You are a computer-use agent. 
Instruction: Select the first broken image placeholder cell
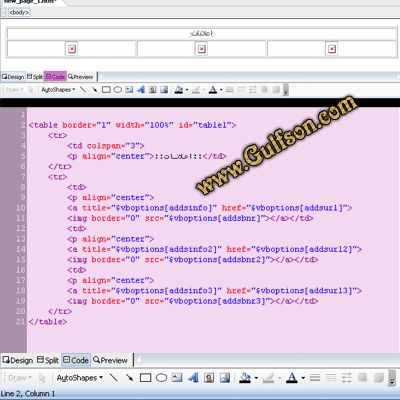click(72, 49)
